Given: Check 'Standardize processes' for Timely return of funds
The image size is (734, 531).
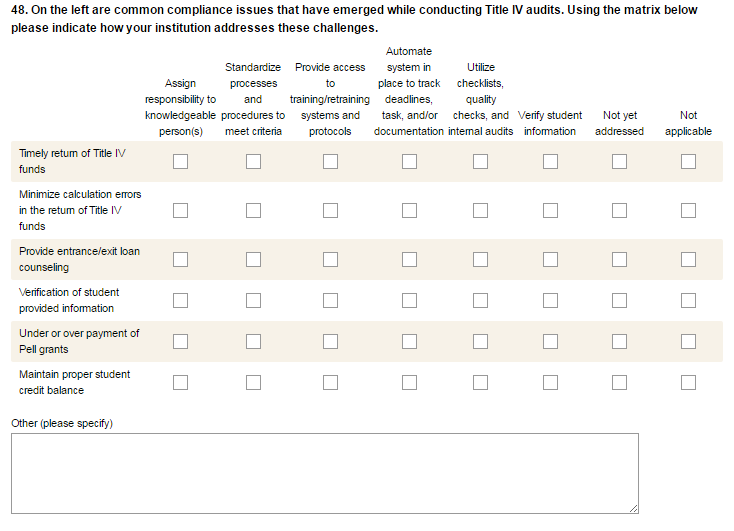Looking at the screenshot, I should (253, 162).
